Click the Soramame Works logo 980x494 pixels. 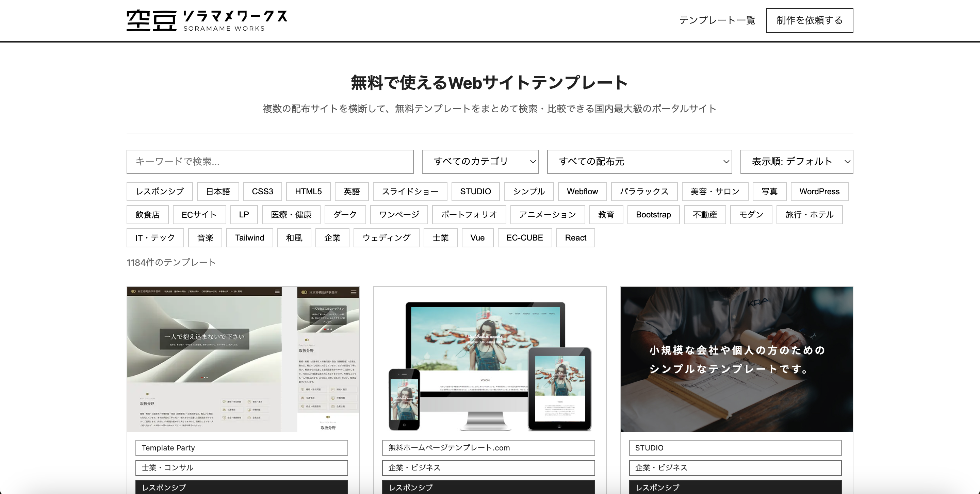pos(207,20)
